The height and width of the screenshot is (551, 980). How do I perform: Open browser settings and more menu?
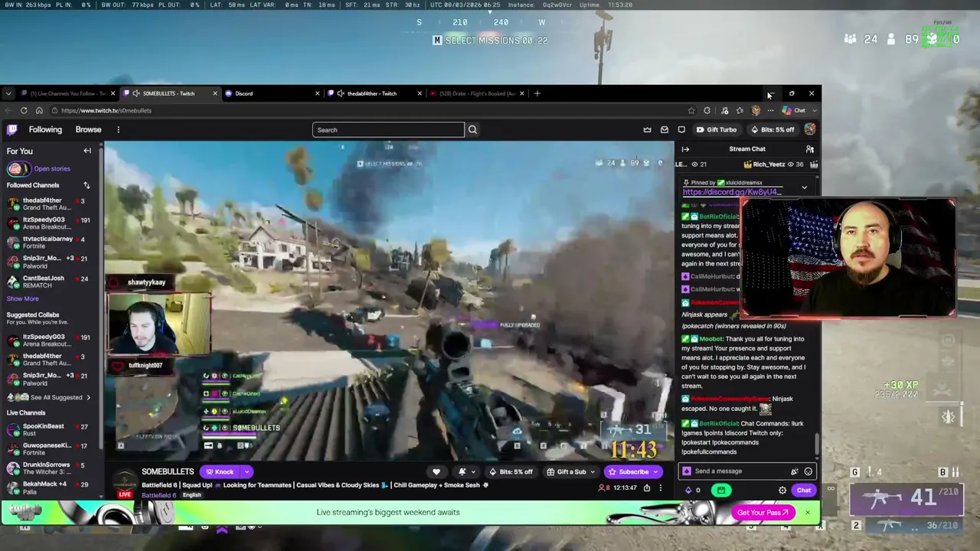[x=770, y=110]
